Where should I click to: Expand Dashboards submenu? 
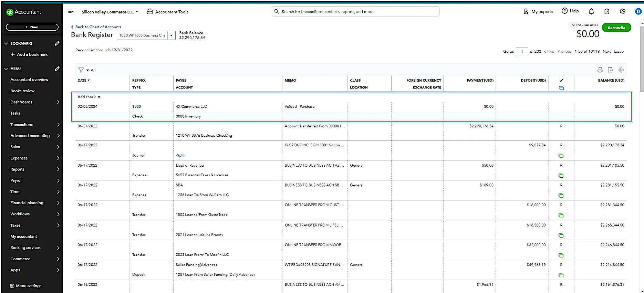point(58,102)
